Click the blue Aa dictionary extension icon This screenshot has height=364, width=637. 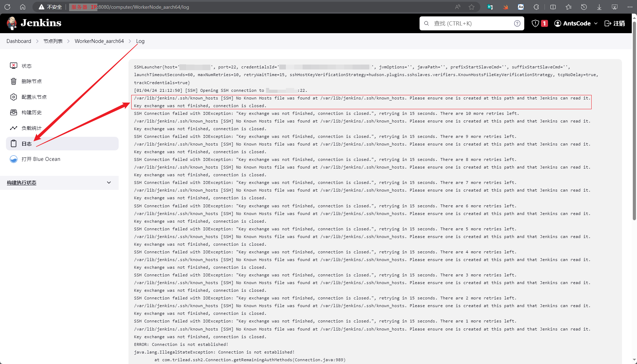(521, 7)
